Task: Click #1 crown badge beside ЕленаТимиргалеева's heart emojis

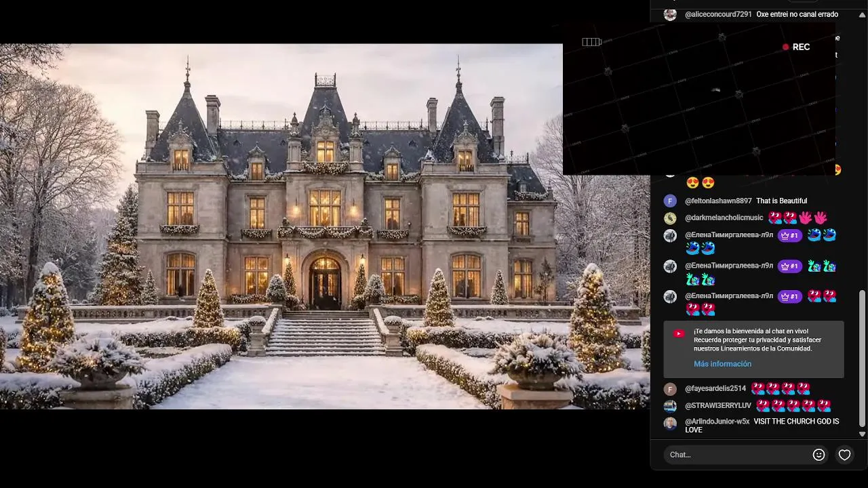Action: (789, 296)
